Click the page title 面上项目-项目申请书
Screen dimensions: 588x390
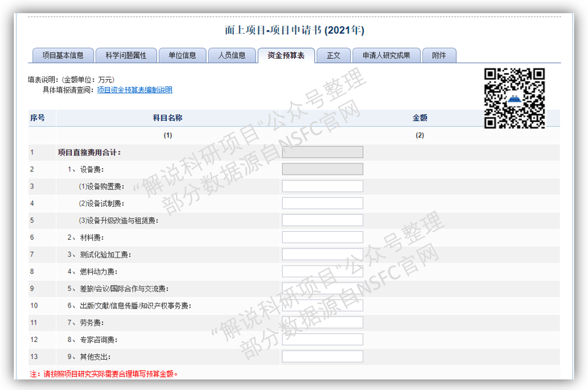[295, 30]
